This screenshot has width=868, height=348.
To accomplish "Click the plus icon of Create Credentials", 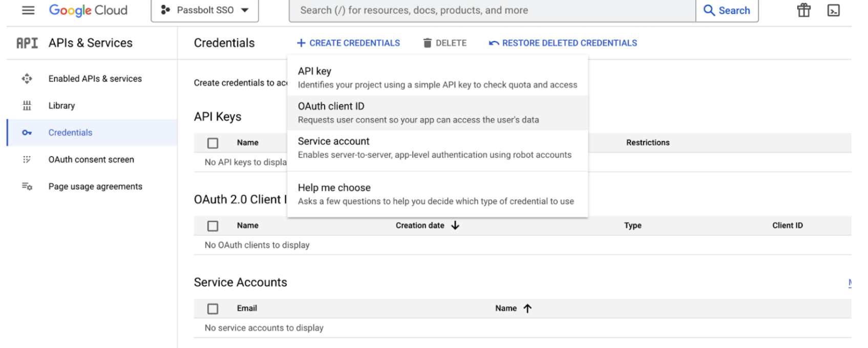I will tap(301, 43).
